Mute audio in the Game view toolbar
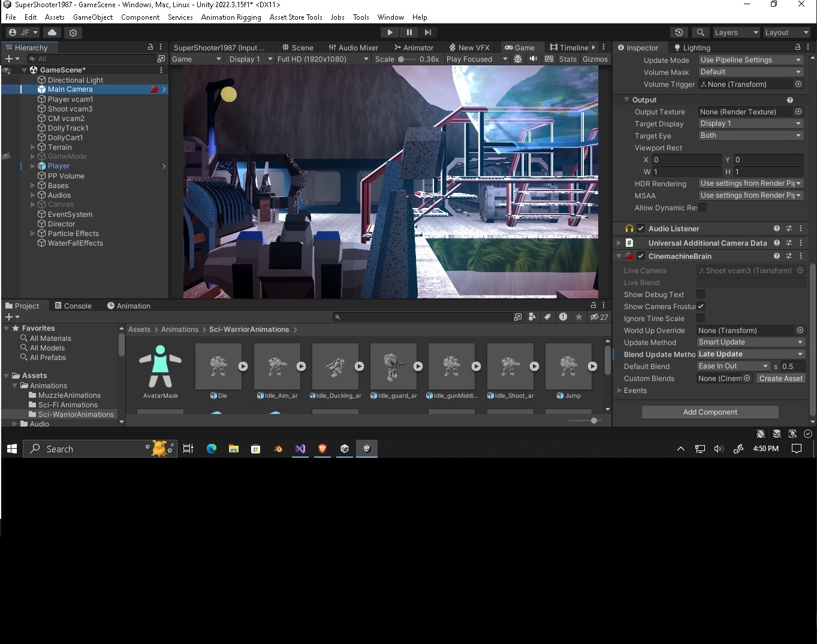The width and height of the screenshot is (817, 644). 533,59
